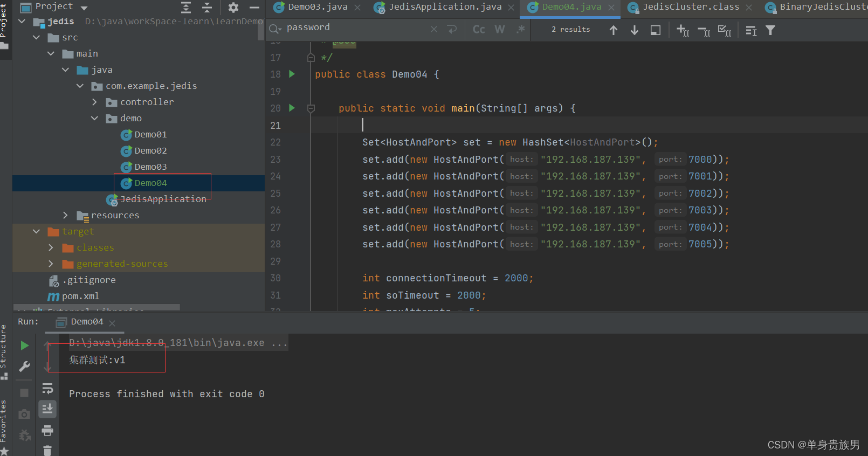Run class Demo04 from the gutter arrow
The height and width of the screenshot is (456, 868).
292,74
